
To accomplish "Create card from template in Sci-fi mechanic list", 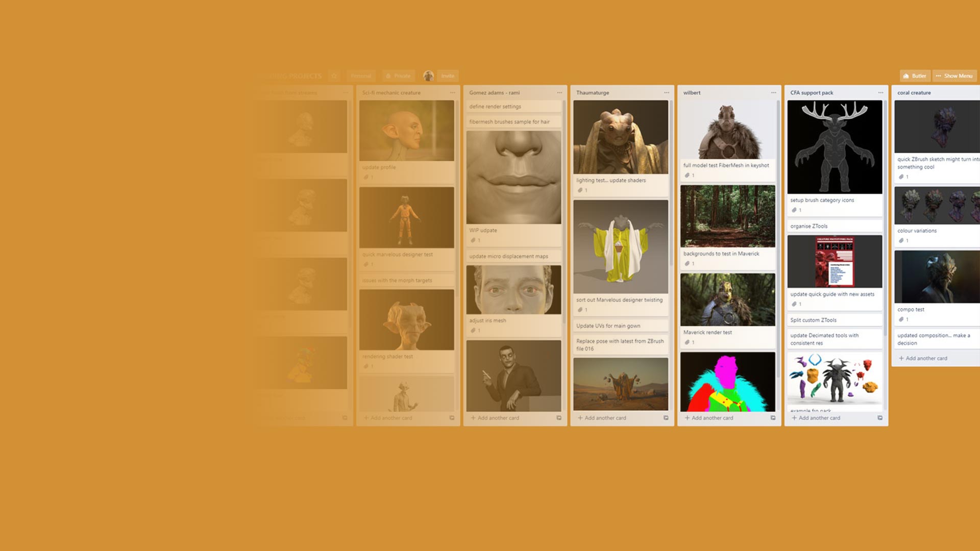I will pos(452,418).
